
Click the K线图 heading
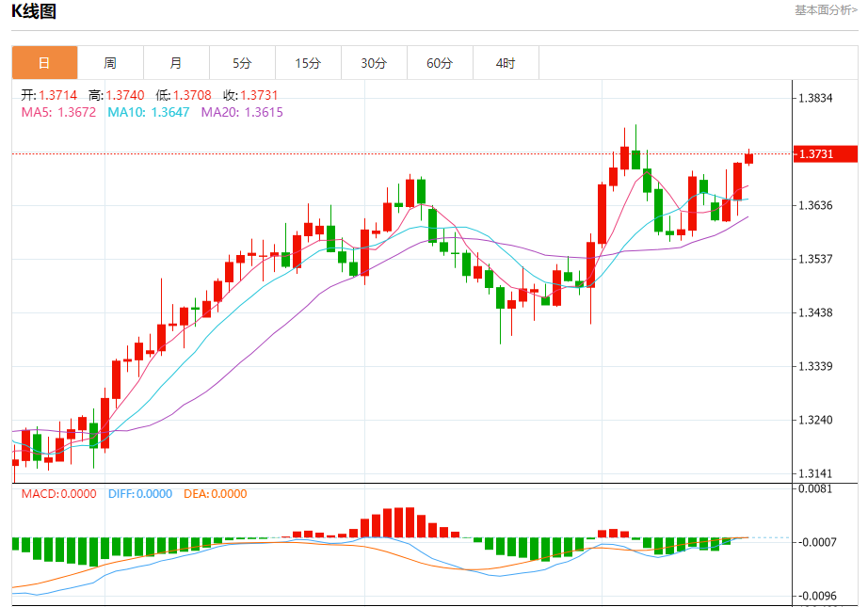[x=34, y=11]
